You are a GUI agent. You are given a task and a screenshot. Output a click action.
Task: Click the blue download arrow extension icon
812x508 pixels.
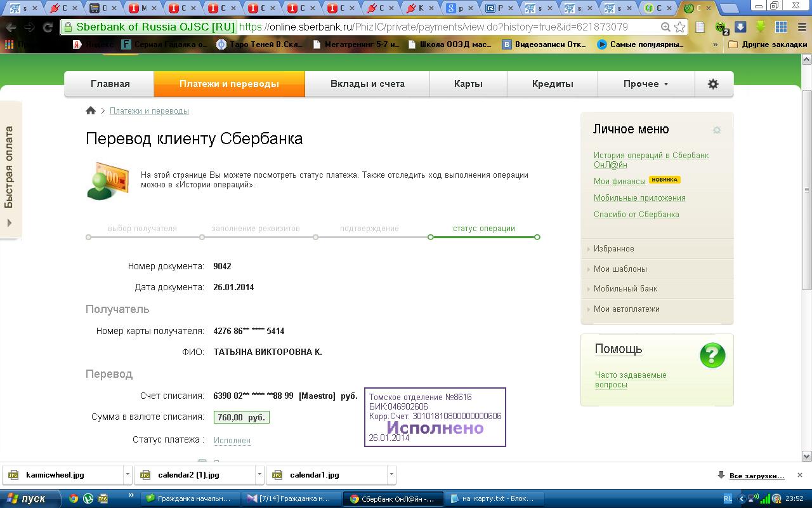click(x=740, y=27)
